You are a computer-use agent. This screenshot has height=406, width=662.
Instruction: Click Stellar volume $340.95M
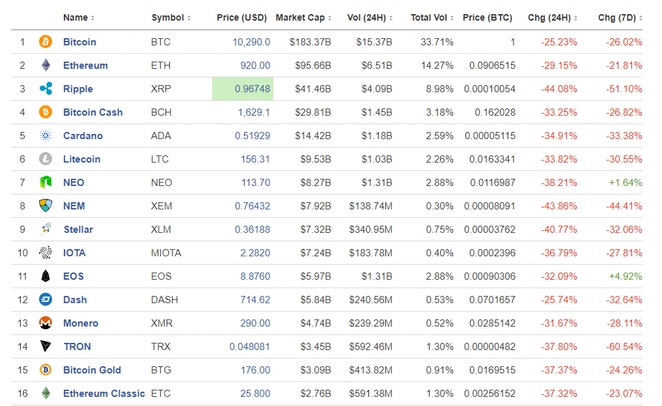click(371, 229)
